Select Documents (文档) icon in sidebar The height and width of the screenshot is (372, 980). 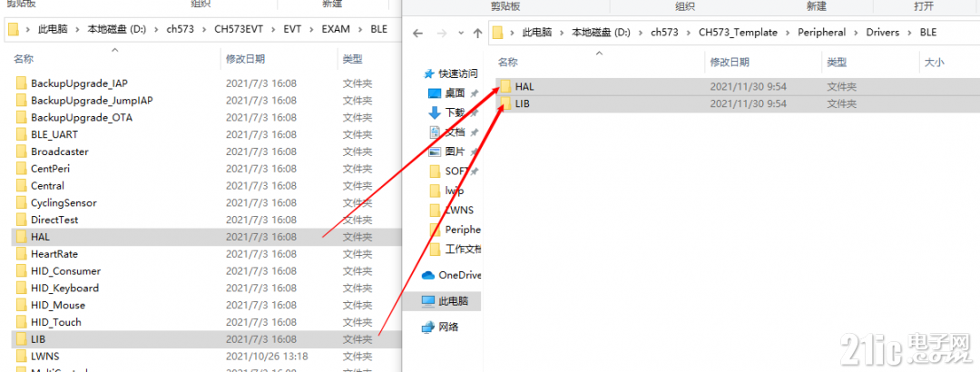[435, 132]
